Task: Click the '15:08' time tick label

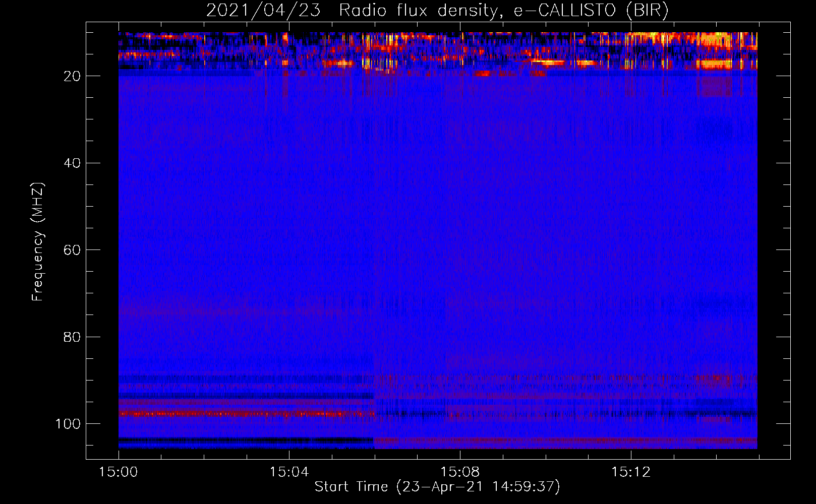Action: tap(460, 472)
